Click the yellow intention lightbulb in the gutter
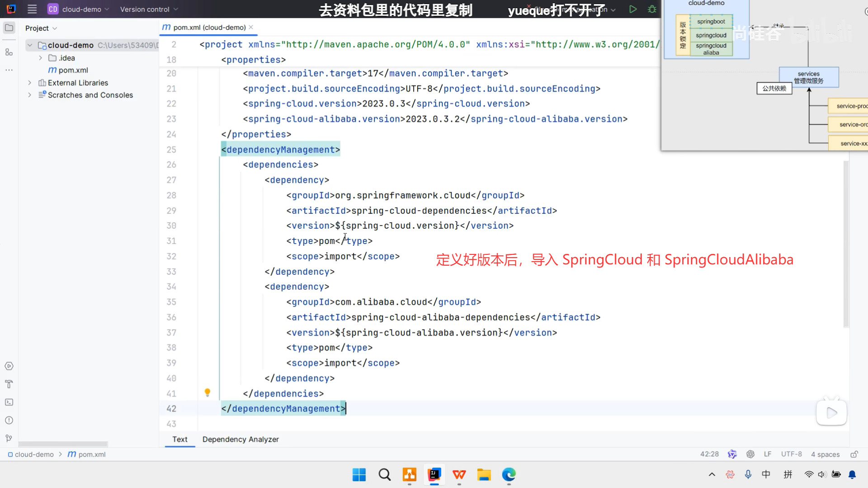The height and width of the screenshot is (488, 868). click(208, 393)
